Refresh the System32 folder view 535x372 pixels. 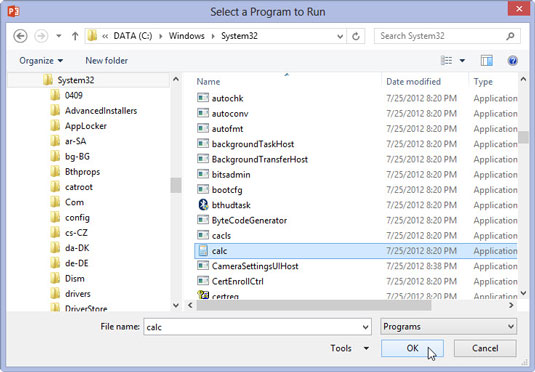[x=356, y=36]
